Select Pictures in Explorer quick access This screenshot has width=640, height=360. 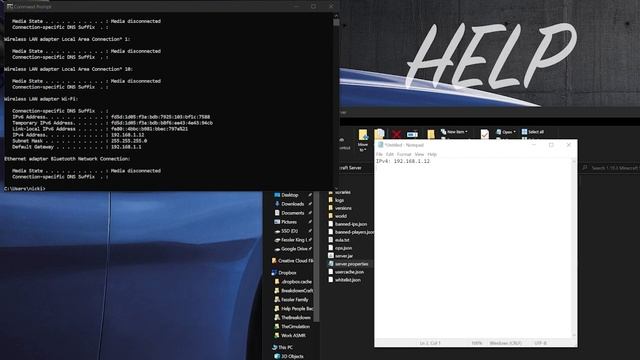(289, 222)
